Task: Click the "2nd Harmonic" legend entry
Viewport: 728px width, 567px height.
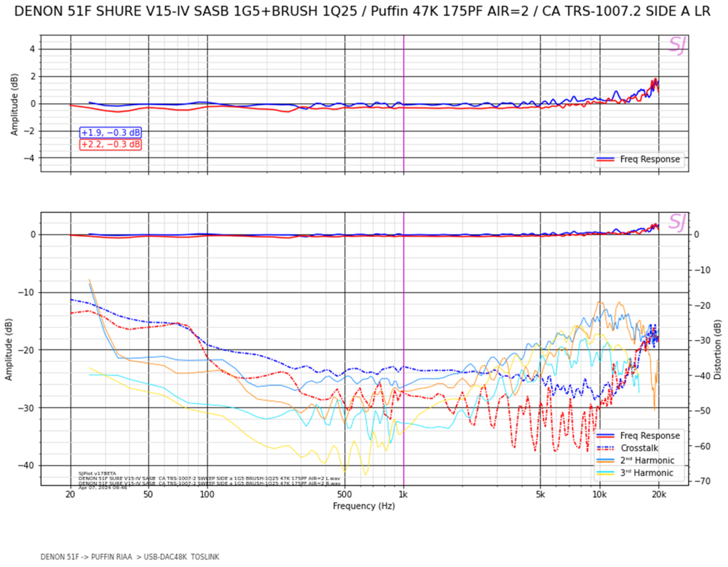Action: pos(636,460)
